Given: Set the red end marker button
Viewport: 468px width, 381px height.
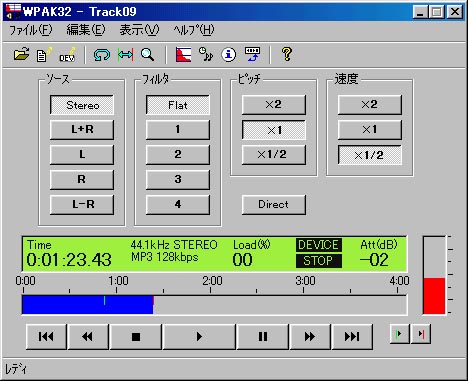Looking at the screenshot, I should [x=421, y=334].
